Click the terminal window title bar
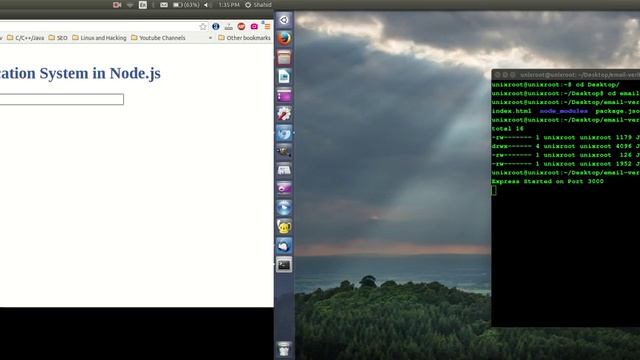The height and width of the screenshot is (360, 640). 566,75
